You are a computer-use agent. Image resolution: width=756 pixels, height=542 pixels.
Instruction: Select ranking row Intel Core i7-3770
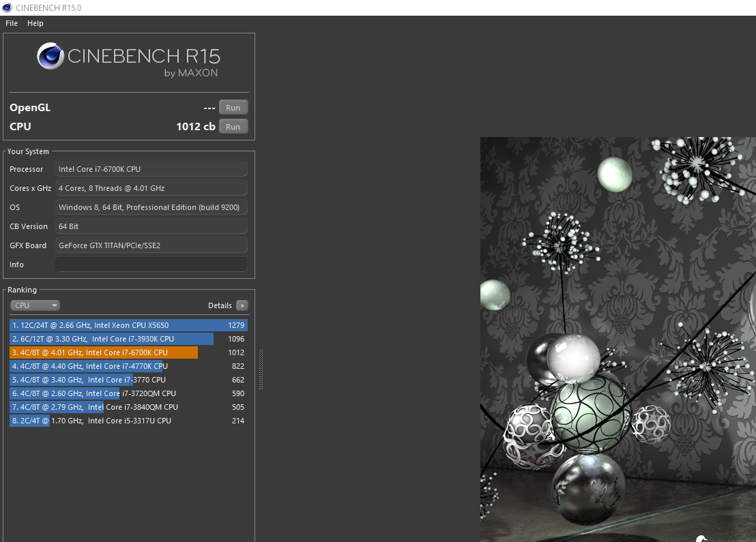[128, 380]
